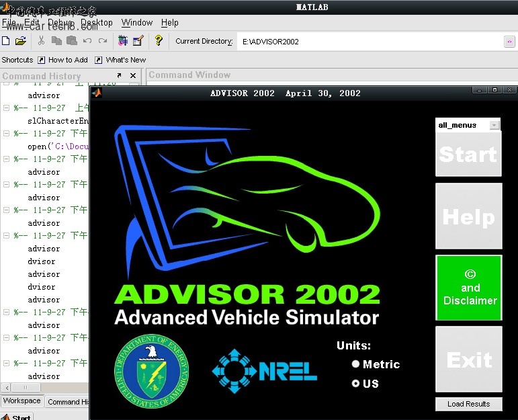Open GUIDE via its toolbar icon
Image resolution: width=518 pixels, height=420 pixels.
(x=138, y=40)
